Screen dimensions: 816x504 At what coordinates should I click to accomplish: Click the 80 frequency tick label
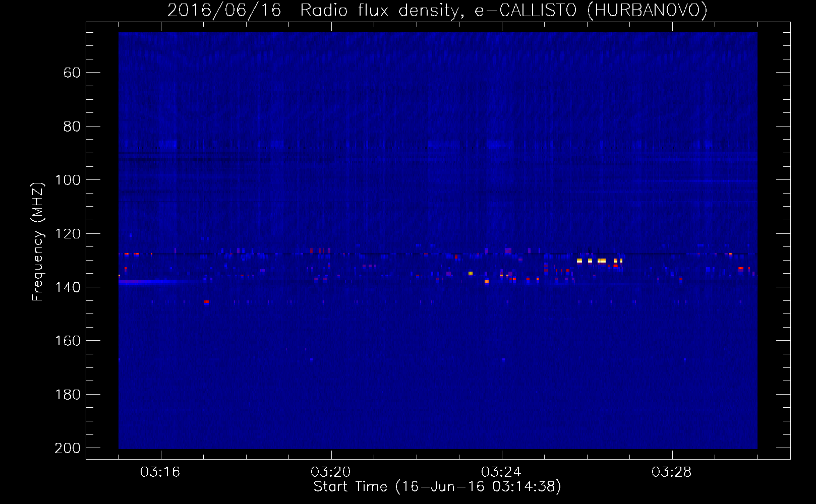click(x=72, y=127)
